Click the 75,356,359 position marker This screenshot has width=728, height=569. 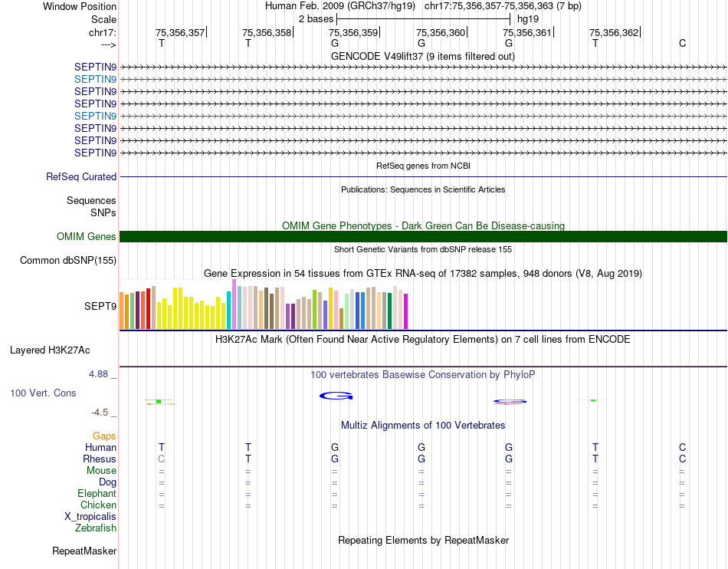[353, 32]
